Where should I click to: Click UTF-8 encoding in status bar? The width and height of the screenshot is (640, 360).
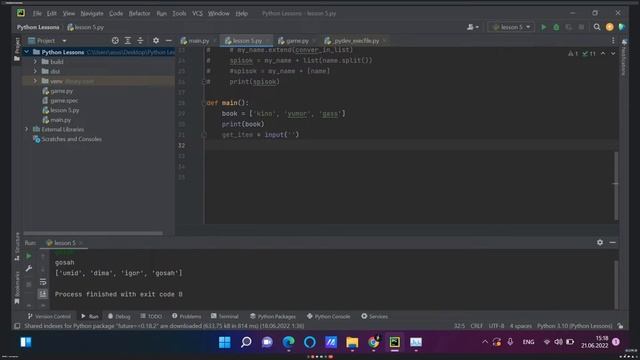496,326
